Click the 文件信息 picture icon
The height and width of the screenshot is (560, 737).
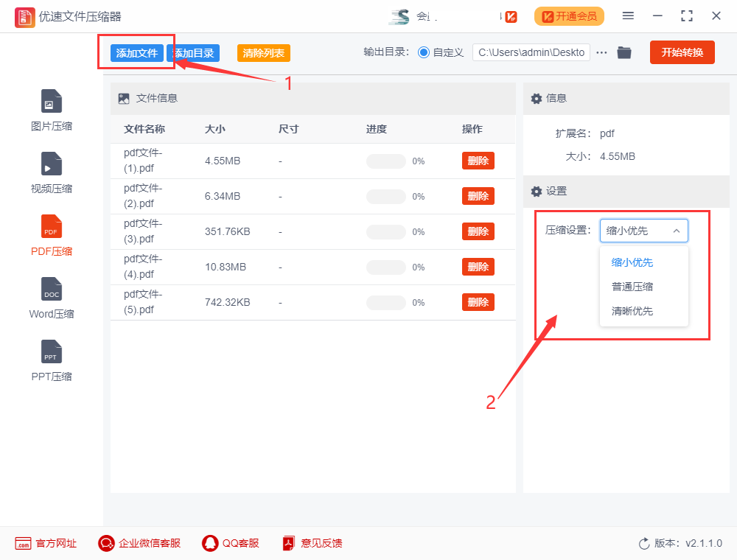click(124, 99)
